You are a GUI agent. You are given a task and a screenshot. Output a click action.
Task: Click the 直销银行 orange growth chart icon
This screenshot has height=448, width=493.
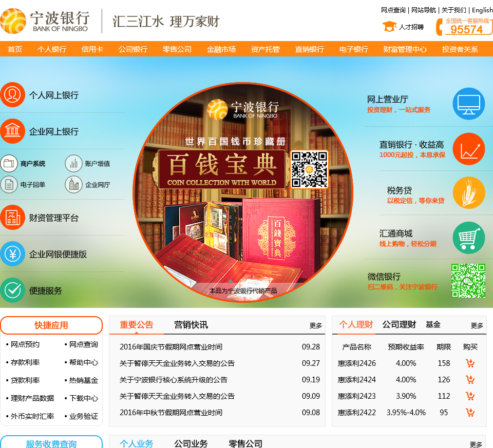pos(469,149)
